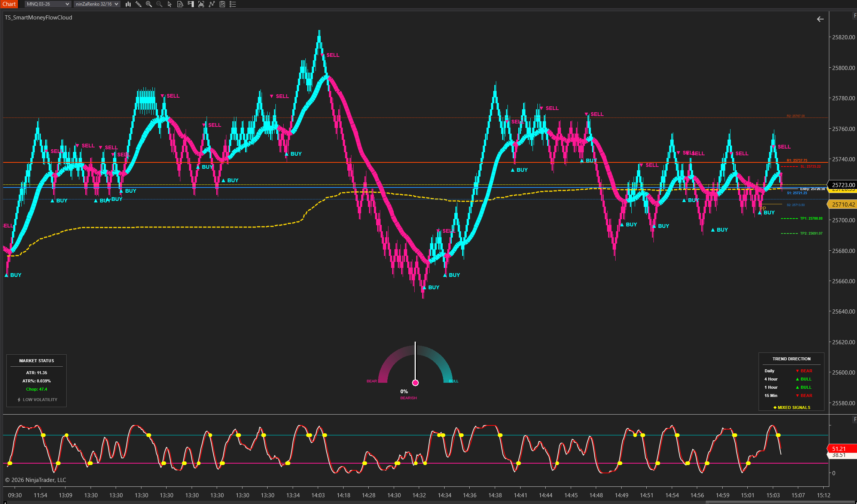
Task: Click the 4 Hour BULL trend row
Action: point(789,379)
